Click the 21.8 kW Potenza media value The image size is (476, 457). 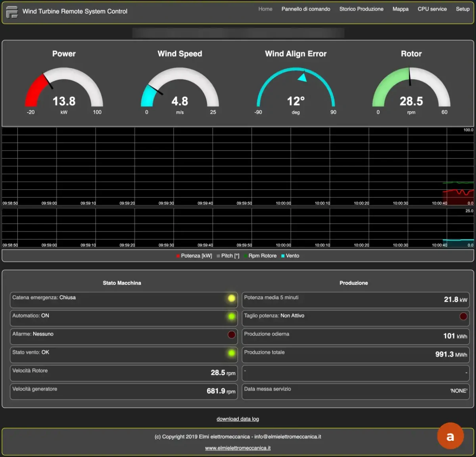coord(455,300)
